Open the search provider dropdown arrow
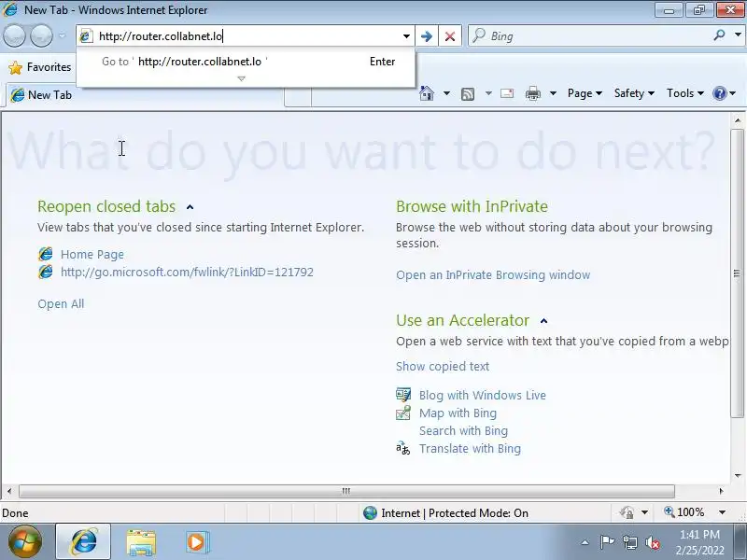 (738, 35)
